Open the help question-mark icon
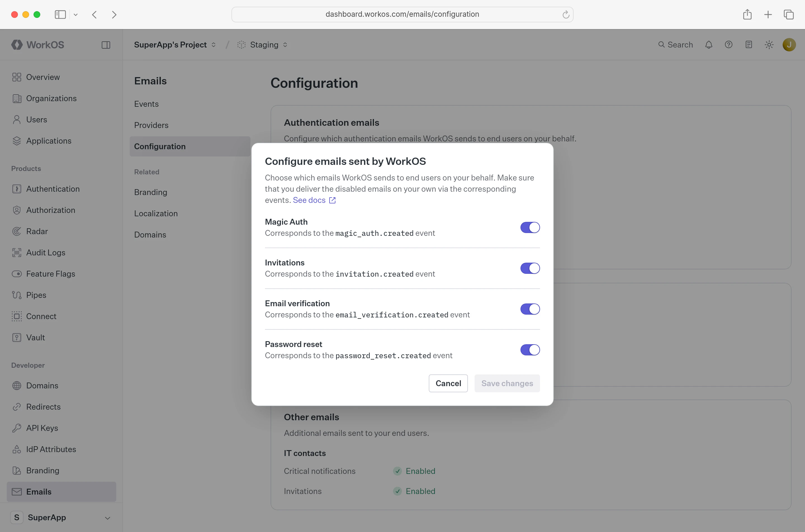 (x=729, y=45)
